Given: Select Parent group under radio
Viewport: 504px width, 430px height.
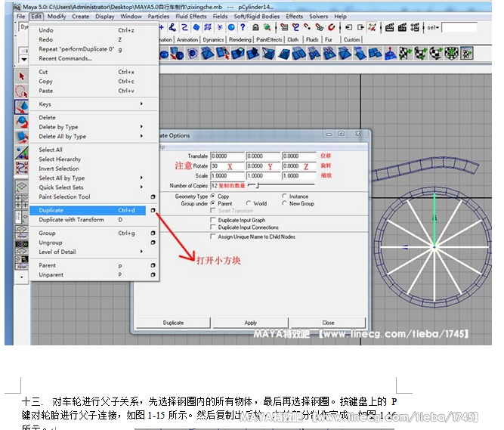Looking at the screenshot, I should [213, 203].
